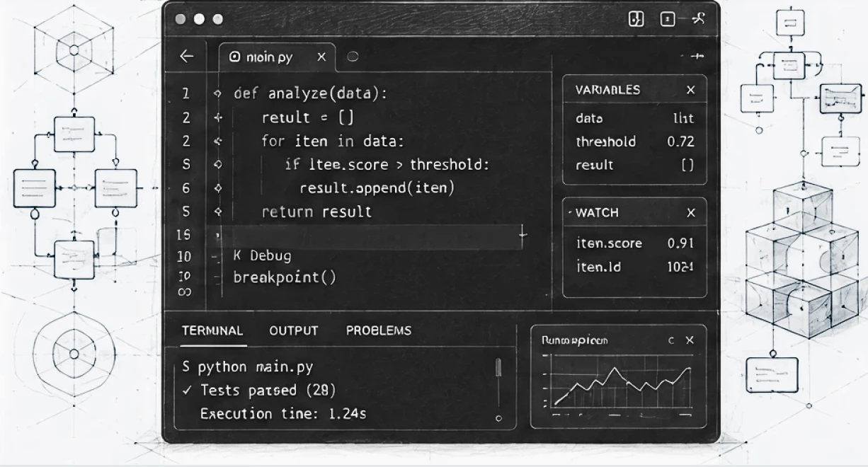
Task: Click the 0.91 watch value
Action: 681,243
